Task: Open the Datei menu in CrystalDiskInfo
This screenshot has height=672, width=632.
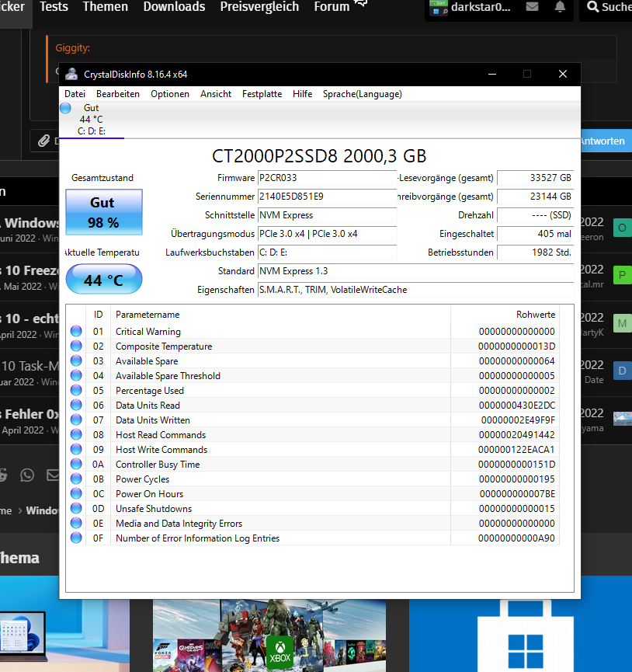Action: pyautogui.click(x=75, y=94)
